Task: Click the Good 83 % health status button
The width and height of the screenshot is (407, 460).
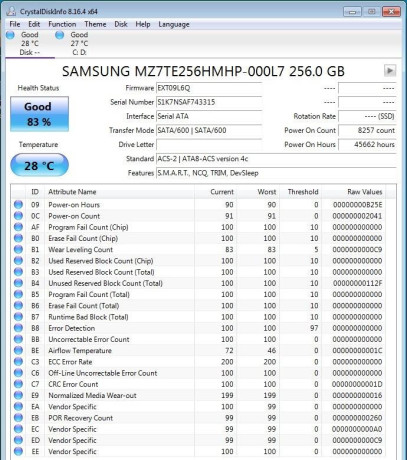Action: (x=39, y=114)
